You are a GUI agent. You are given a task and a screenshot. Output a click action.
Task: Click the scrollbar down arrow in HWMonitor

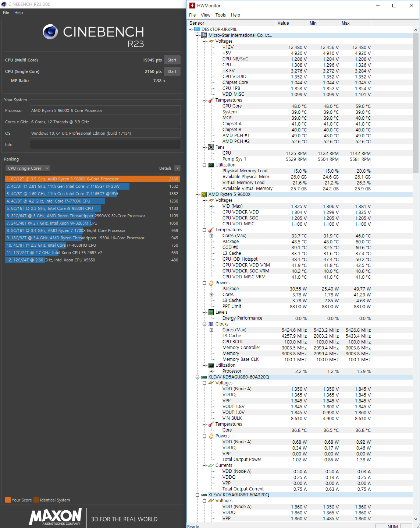[x=416, y=519]
